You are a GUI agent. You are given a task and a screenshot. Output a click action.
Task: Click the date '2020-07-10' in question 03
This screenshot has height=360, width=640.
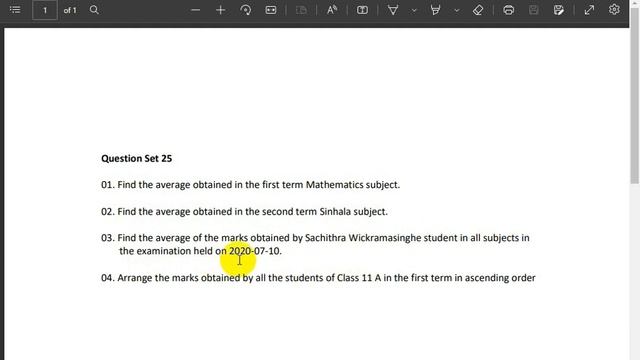254,251
